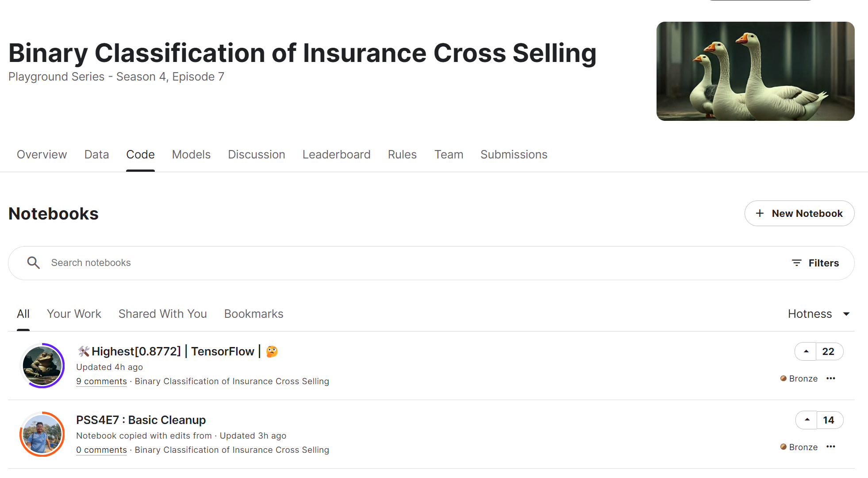View the 22 vote count on first notebook

828,351
